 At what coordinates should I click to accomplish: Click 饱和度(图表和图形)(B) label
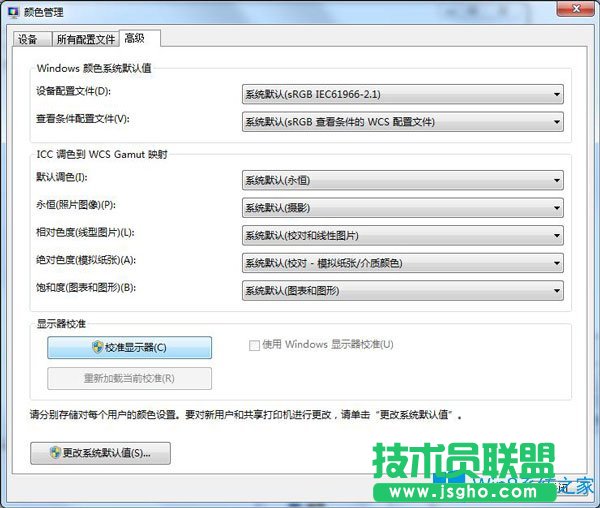(86, 287)
